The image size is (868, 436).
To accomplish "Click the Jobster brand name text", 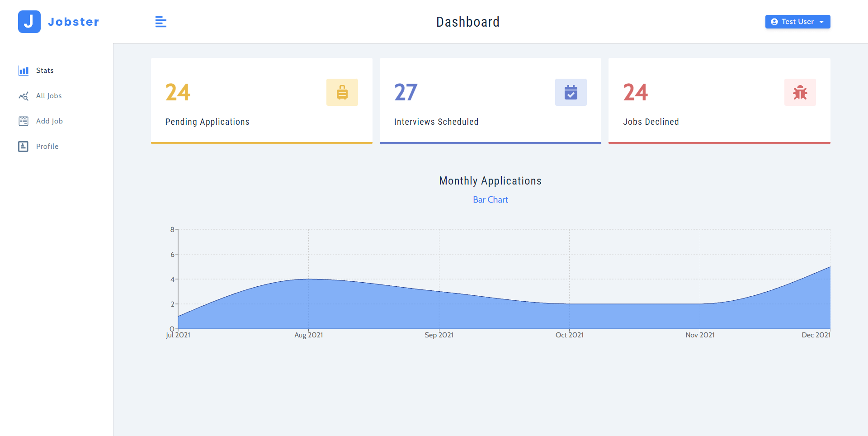I will [x=73, y=22].
